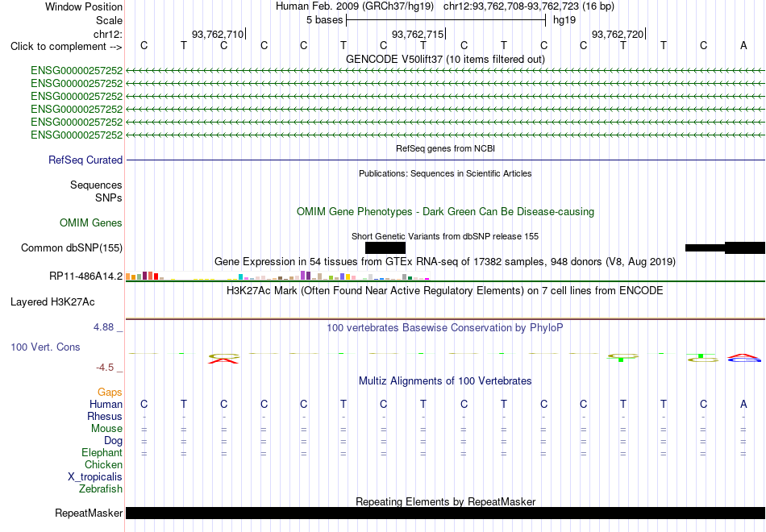
Task: Click the '5 bases' scale bar
Action: click(446, 20)
